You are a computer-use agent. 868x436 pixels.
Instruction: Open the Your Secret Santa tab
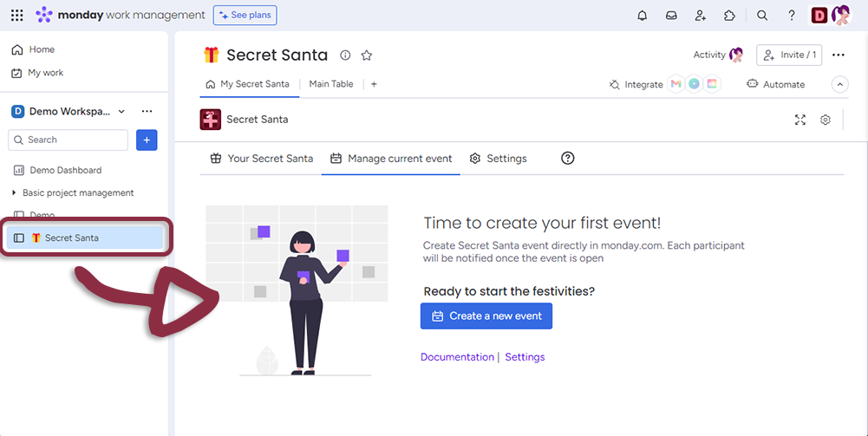click(262, 159)
